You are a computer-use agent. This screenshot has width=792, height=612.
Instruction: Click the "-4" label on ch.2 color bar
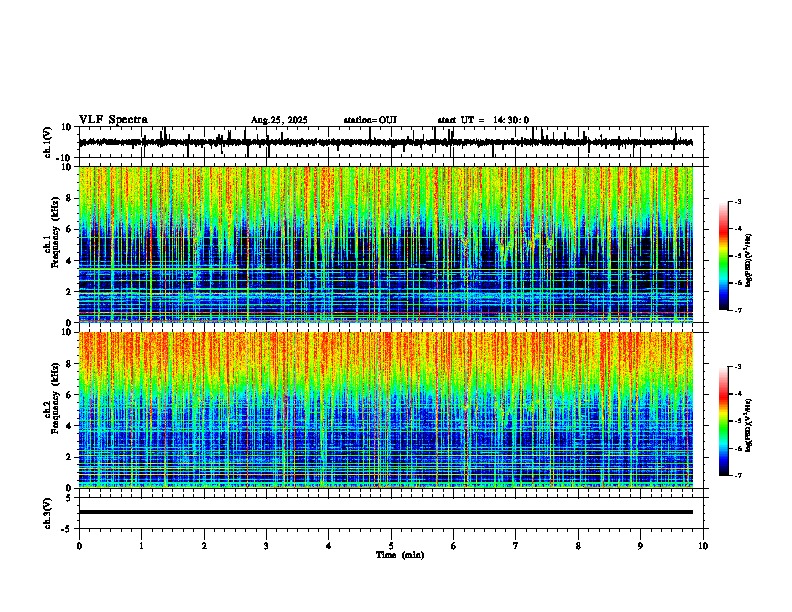(737, 394)
